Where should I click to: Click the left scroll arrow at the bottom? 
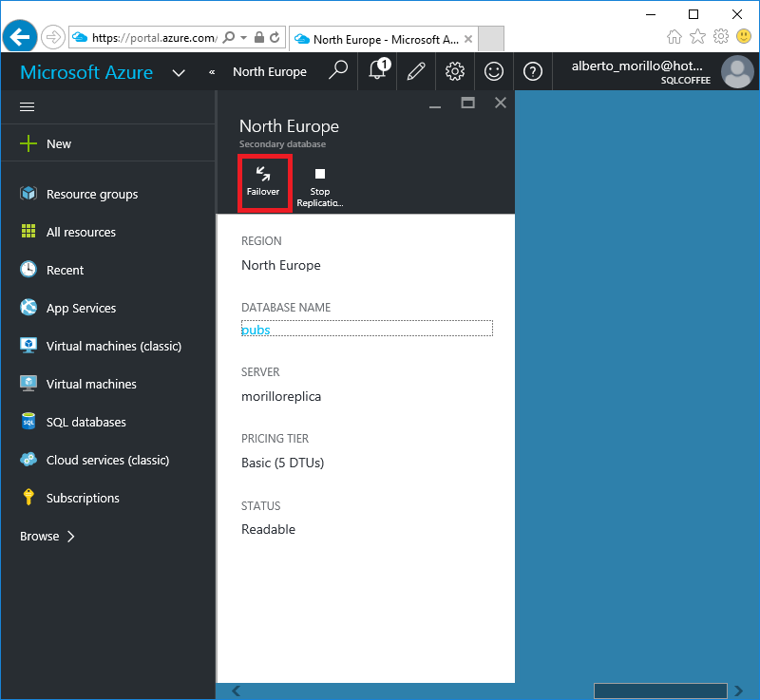point(236,691)
